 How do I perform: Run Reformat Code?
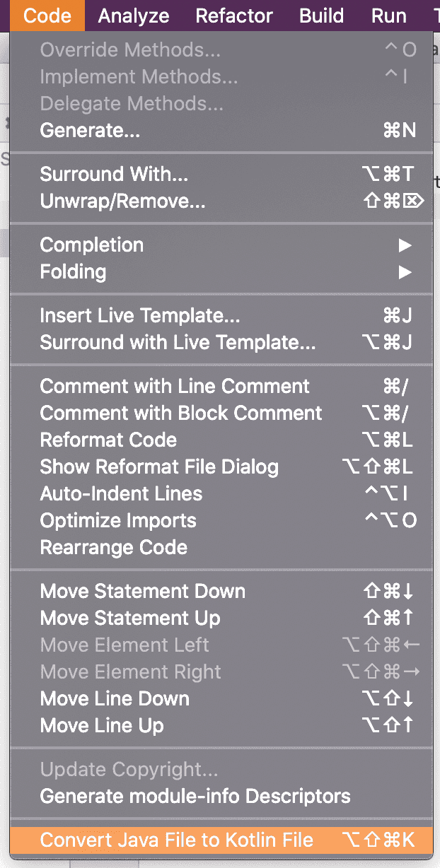pyautogui.click(x=108, y=440)
